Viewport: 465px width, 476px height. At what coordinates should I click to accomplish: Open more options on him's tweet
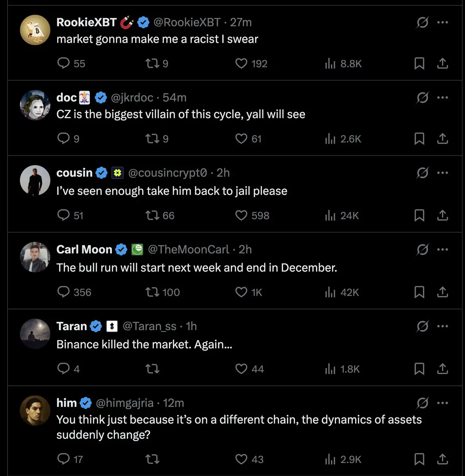click(x=442, y=403)
